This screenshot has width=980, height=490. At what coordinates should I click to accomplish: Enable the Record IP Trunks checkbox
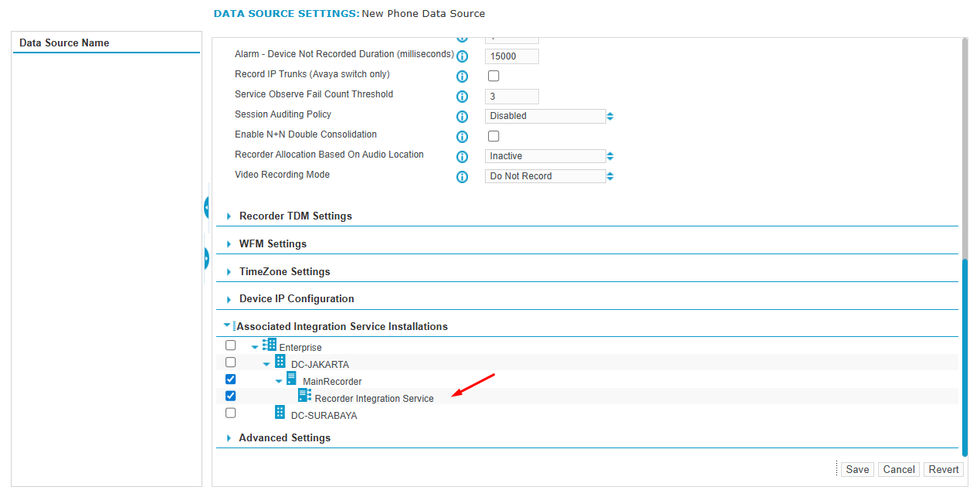click(x=493, y=76)
